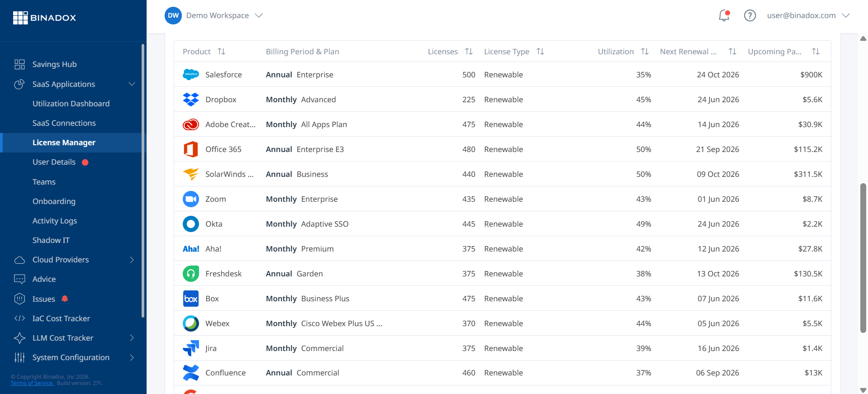Screen dimensions: 868x394
Task: Open the Advice page
Action: coord(44,279)
